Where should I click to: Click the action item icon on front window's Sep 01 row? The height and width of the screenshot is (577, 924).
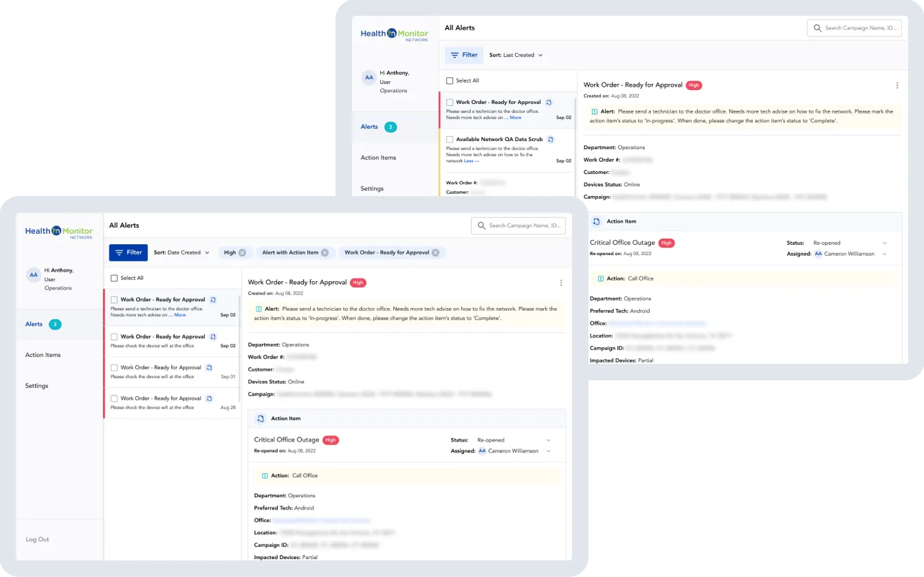tap(209, 368)
